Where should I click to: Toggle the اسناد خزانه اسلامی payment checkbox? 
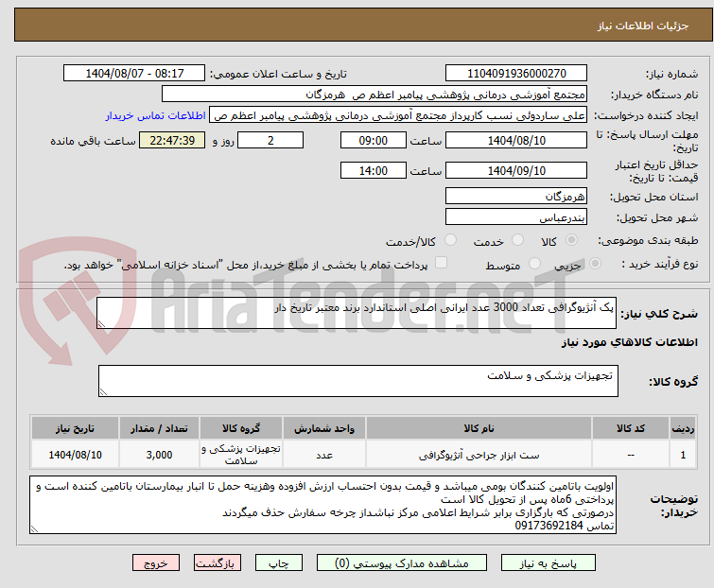(441, 263)
